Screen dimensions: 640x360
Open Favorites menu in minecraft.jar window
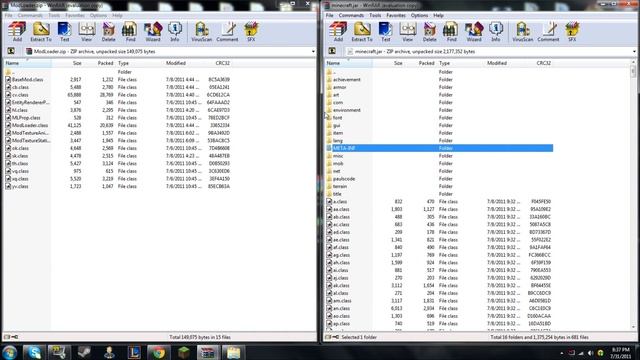tap(396, 16)
